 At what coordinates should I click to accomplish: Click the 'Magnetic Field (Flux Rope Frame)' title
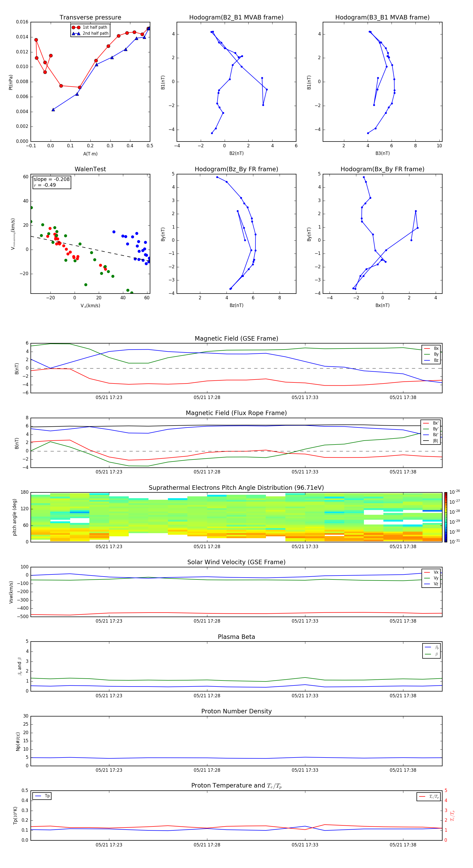pyautogui.click(x=236, y=413)
